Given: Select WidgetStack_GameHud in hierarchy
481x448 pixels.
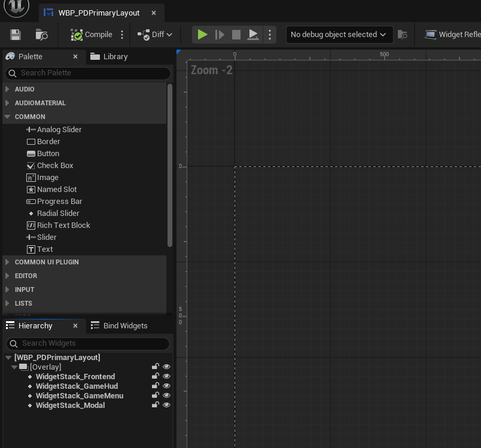Looking at the screenshot, I should [x=77, y=386].
